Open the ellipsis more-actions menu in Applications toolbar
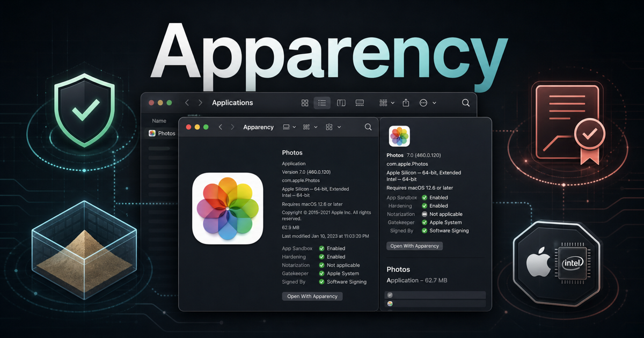 427,102
